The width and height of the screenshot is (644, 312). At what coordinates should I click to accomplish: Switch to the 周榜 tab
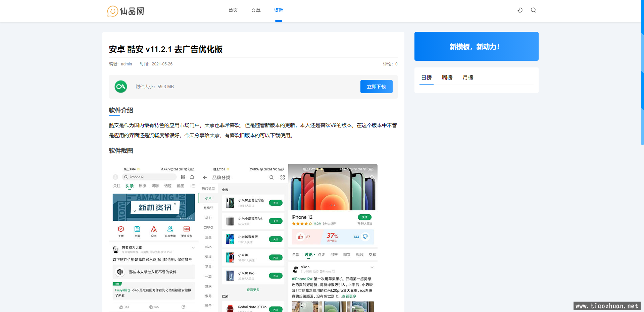click(x=447, y=77)
